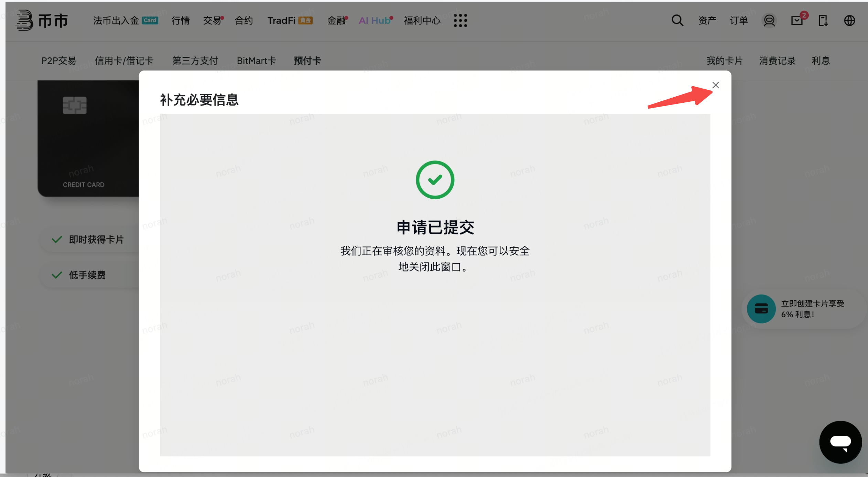Switch to the BitMart卡 tab
This screenshot has height=477, width=868.
[256, 61]
